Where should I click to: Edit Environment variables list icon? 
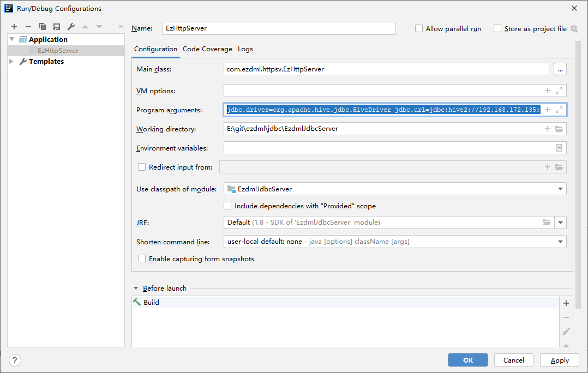tap(559, 148)
